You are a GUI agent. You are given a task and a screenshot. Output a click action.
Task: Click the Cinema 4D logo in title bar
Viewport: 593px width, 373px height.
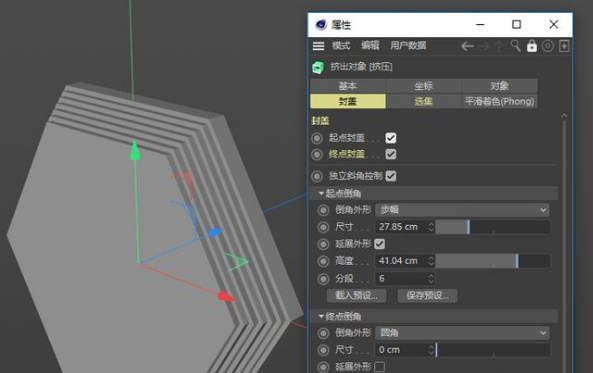(321, 25)
